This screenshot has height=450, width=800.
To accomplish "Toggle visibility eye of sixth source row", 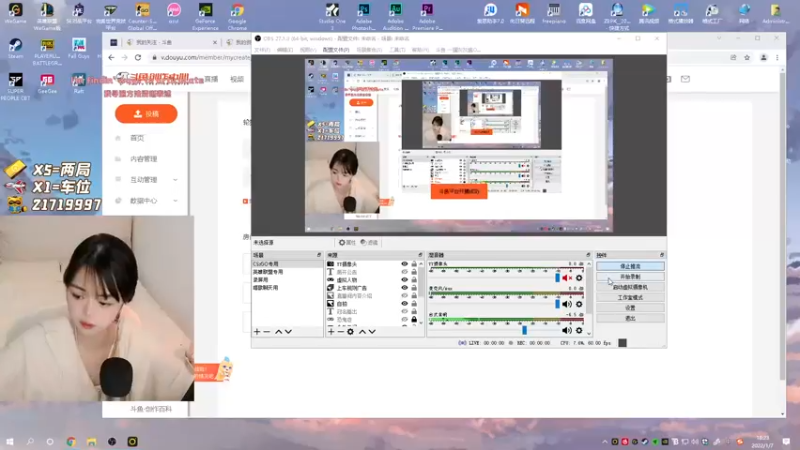I will pos(405,304).
